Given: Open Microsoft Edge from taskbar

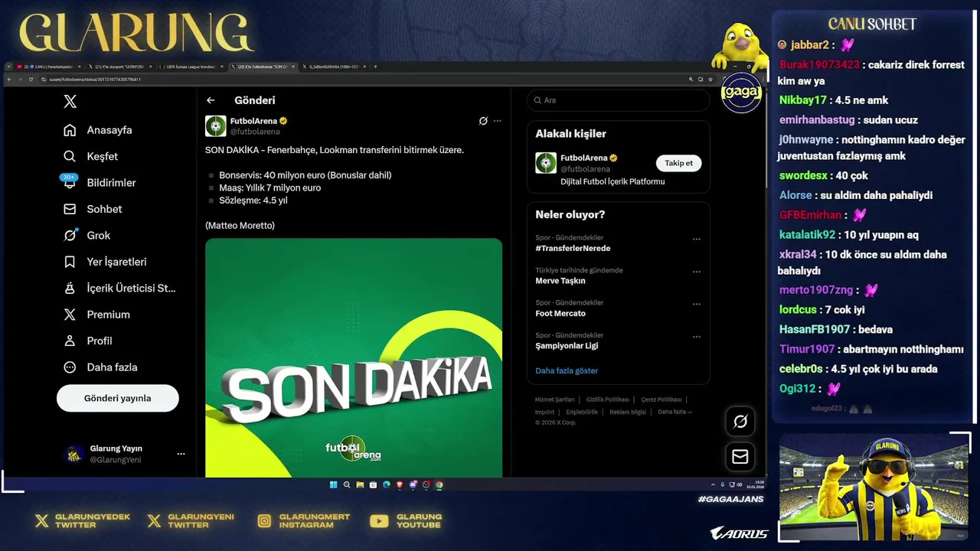Looking at the screenshot, I should pos(386,484).
